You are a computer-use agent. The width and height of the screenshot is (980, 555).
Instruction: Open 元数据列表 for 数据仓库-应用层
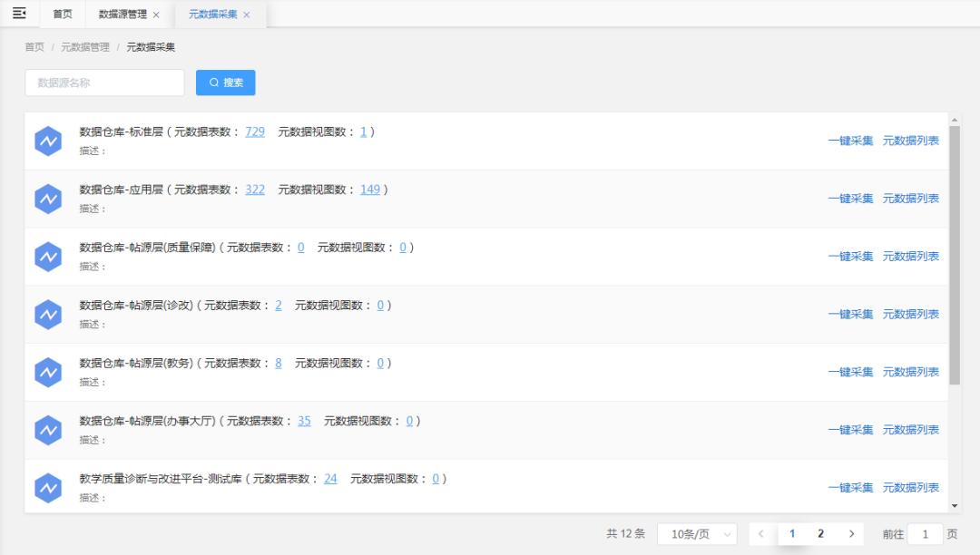(x=910, y=199)
